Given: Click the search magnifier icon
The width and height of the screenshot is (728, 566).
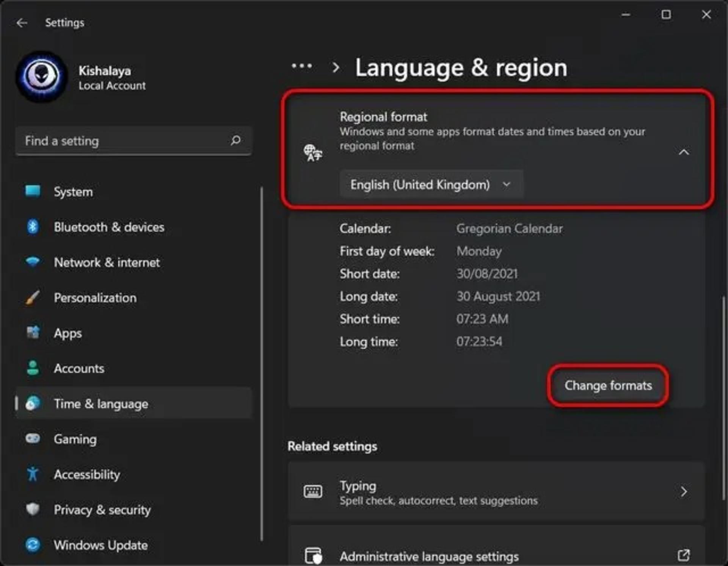Looking at the screenshot, I should click(x=235, y=141).
